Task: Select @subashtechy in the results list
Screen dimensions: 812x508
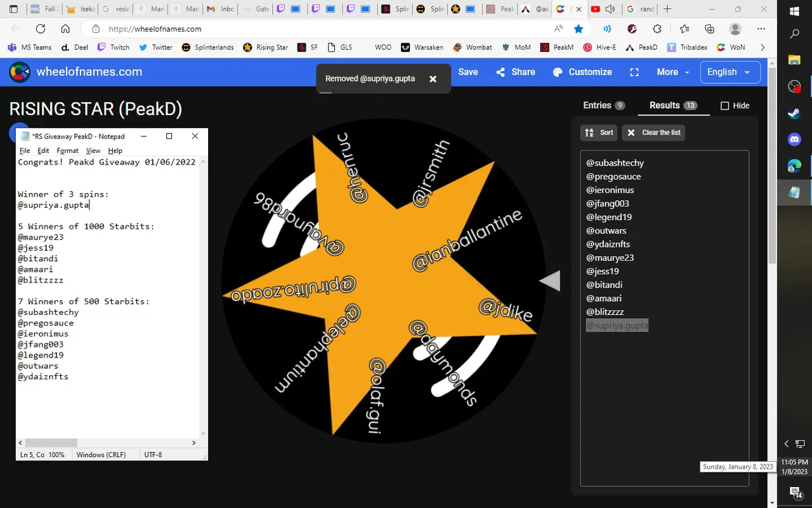Action: (x=615, y=163)
